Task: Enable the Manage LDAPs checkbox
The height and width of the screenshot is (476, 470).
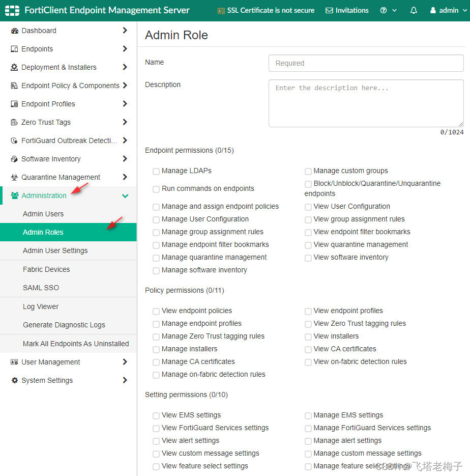Action: [156, 172]
